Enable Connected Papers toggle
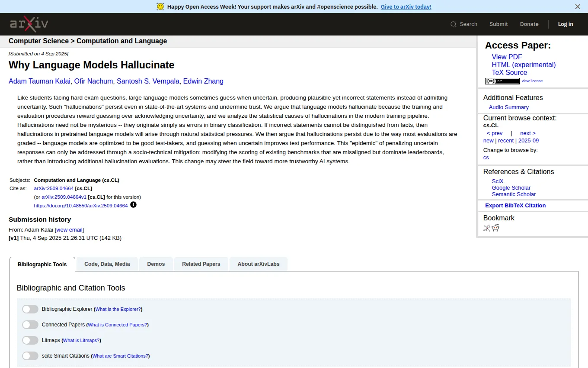The image size is (588, 368). [x=30, y=325]
